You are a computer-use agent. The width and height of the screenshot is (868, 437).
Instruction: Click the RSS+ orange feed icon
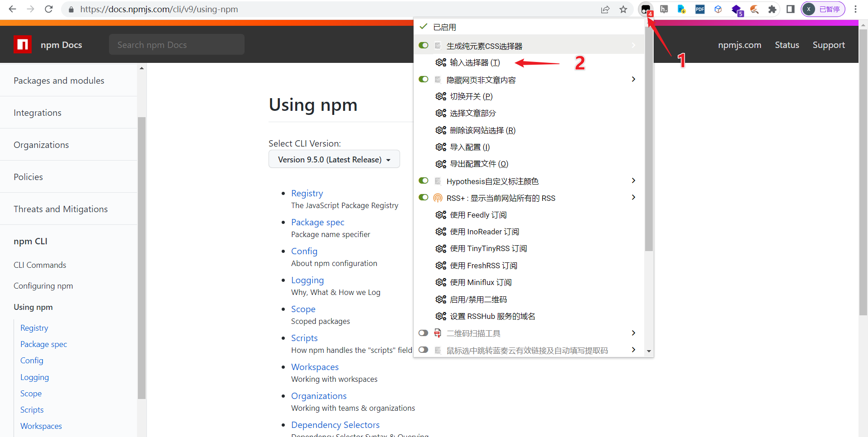coord(438,198)
